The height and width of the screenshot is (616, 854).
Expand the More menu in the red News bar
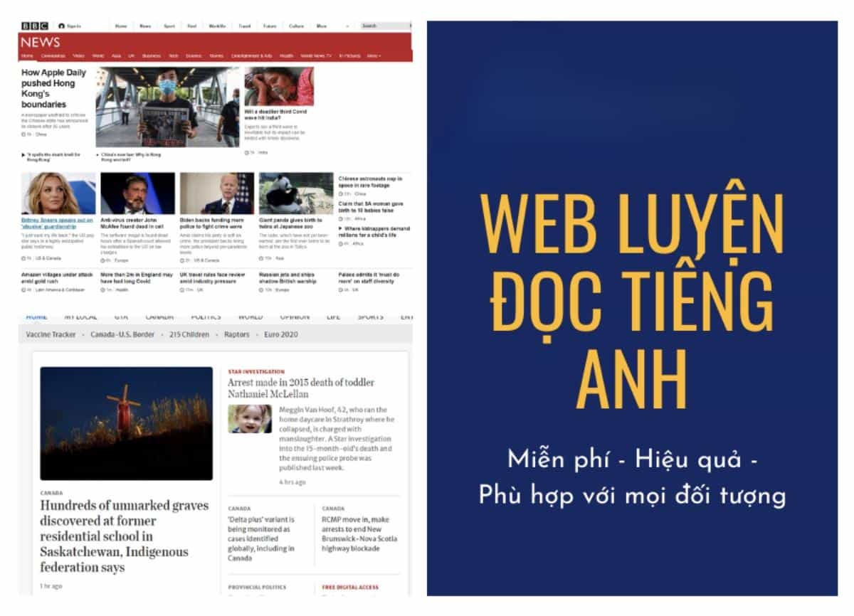pyautogui.click(x=374, y=55)
